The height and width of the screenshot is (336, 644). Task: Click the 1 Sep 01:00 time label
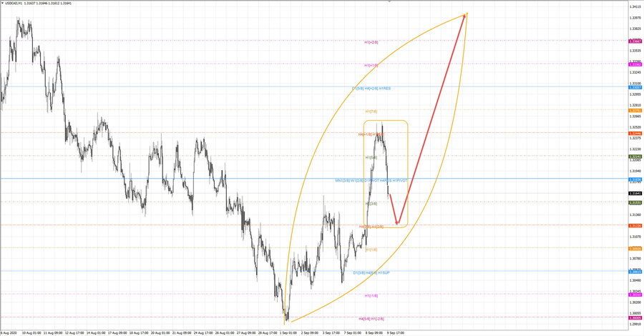288,332
